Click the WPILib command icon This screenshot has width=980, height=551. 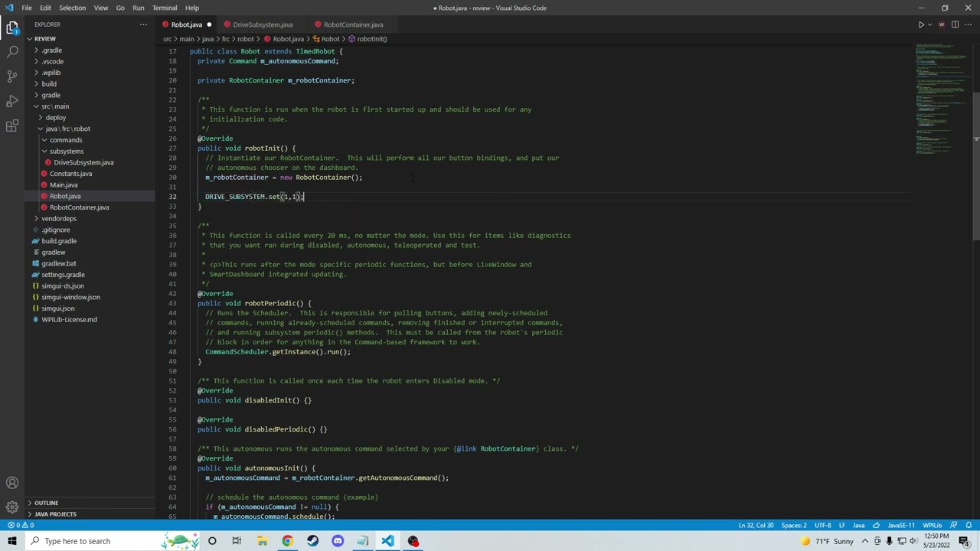pos(942,24)
